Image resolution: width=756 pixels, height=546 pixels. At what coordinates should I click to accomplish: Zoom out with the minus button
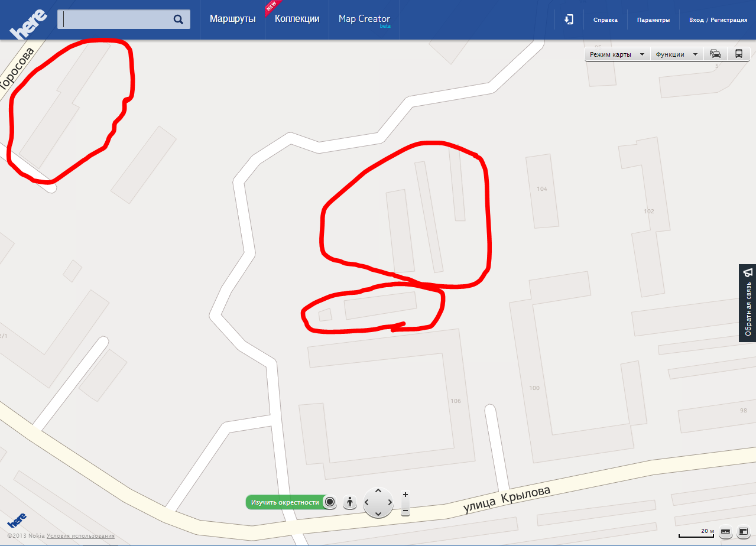405,510
